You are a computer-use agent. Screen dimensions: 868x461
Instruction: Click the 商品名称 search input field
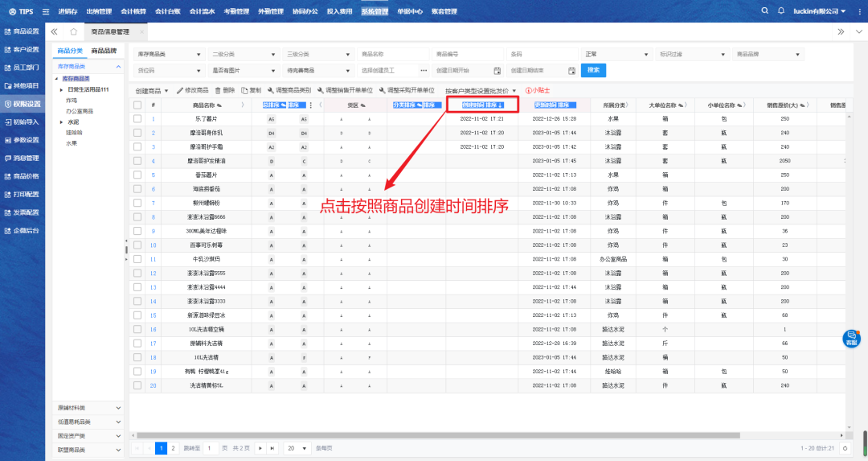[392, 54]
